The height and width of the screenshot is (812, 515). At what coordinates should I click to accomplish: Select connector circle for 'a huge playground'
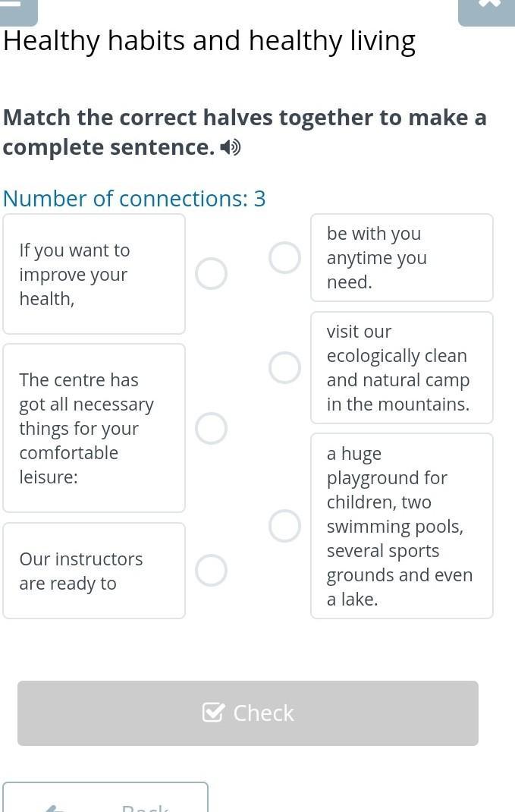(284, 526)
